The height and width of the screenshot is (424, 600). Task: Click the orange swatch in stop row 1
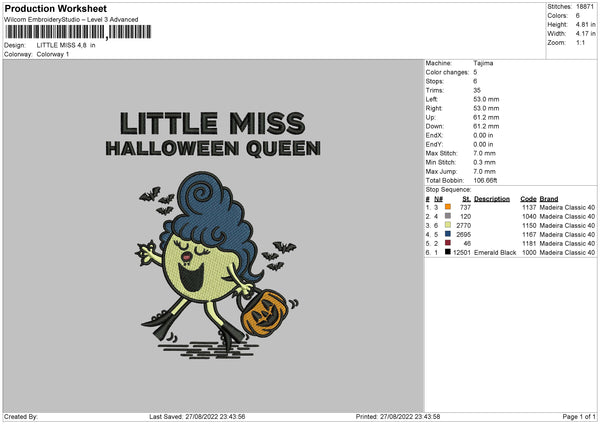[x=448, y=207]
